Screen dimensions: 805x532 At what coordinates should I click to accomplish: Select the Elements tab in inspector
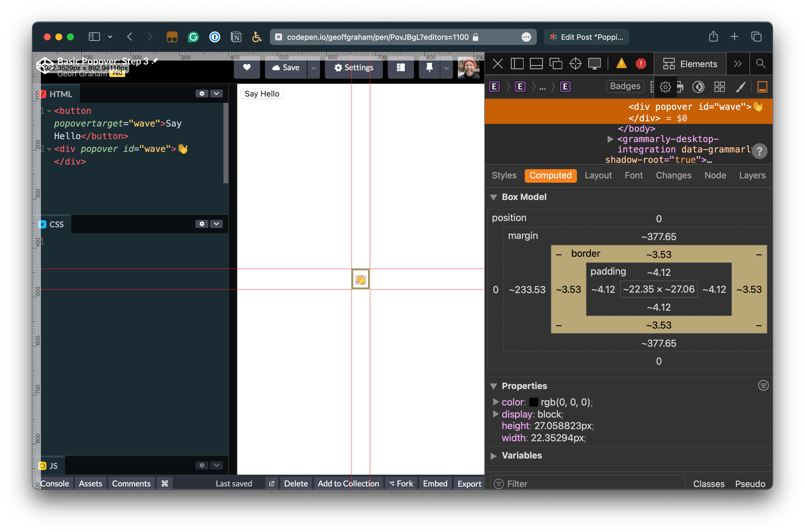point(690,64)
